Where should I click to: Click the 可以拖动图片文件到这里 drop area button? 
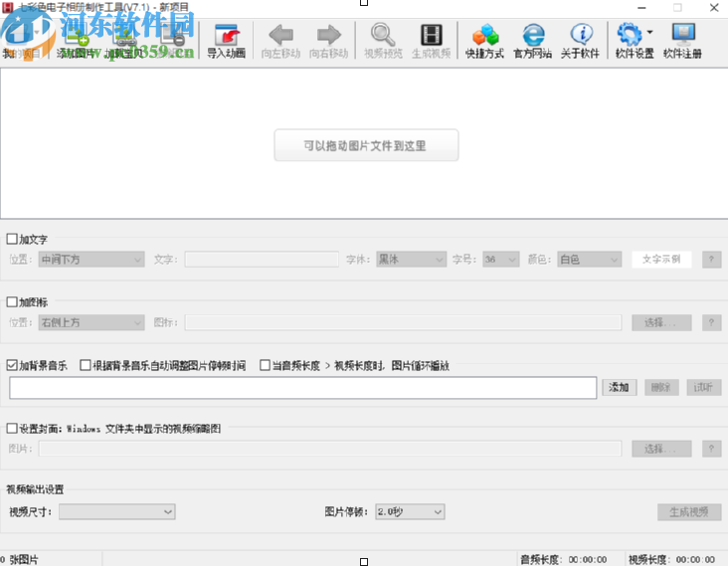click(x=366, y=145)
